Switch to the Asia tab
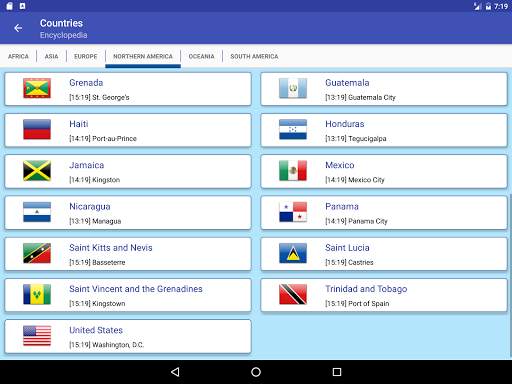Viewport: 512px width, 384px height. [51, 56]
